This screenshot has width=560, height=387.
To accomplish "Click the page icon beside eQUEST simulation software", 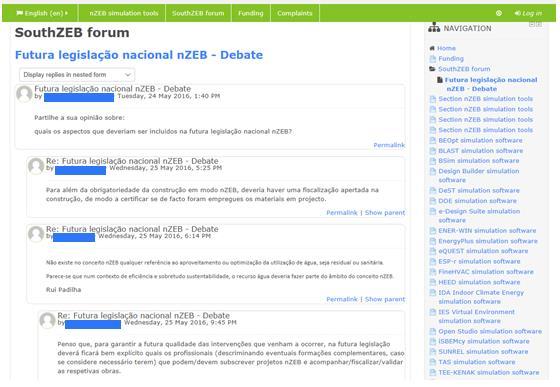I will tap(433, 251).
